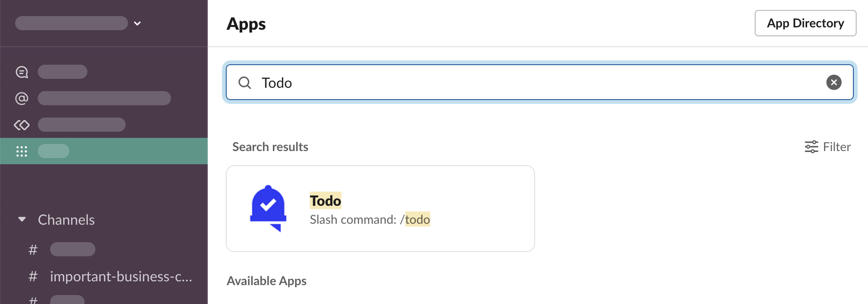Open the Todo app title link
The width and height of the screenshot is (868, 304).
(325, 201)
